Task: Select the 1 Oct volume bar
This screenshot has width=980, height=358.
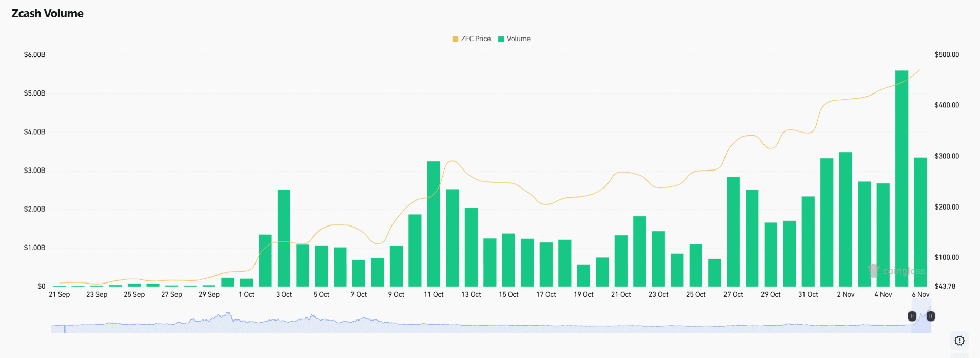Action: (x=246, y=282)
